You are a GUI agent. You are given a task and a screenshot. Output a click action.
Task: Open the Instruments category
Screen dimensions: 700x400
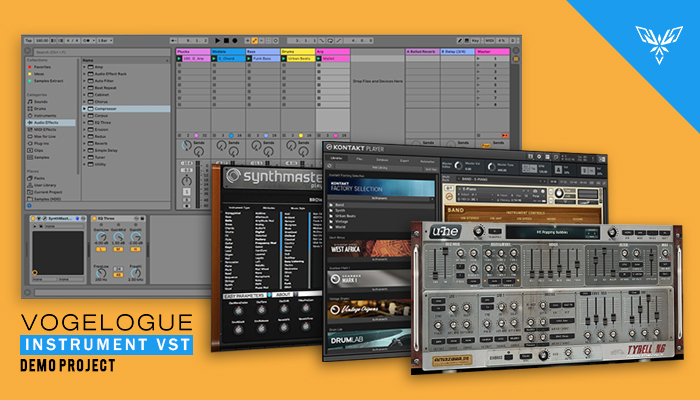tap(42, 115)
